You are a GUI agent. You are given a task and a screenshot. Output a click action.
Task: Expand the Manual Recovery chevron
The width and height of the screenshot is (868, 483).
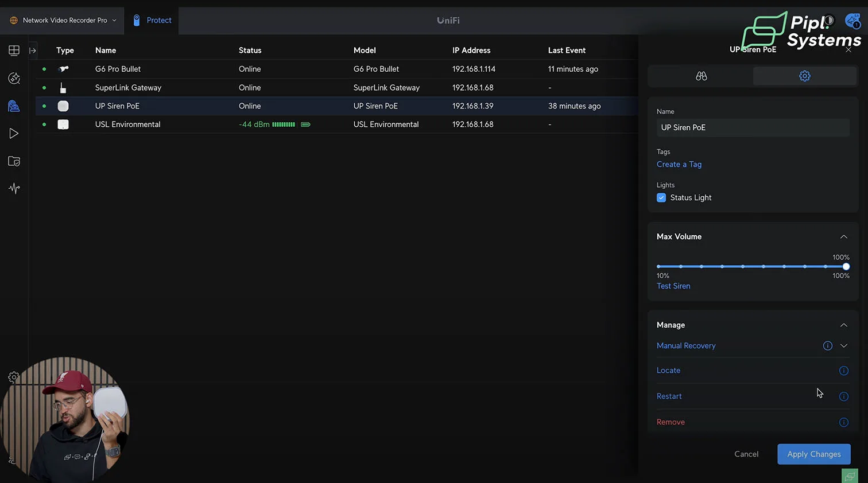pos(843,345)
